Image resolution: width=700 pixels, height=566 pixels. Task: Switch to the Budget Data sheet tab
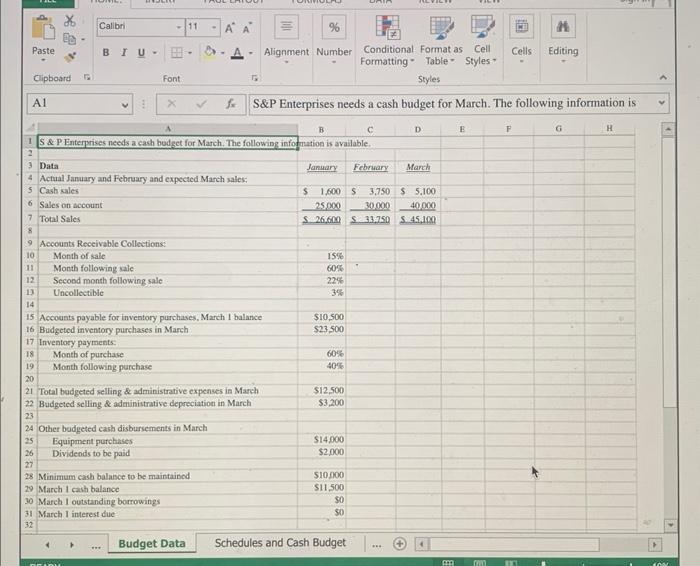pyautogui.click(x=152, y=543)
